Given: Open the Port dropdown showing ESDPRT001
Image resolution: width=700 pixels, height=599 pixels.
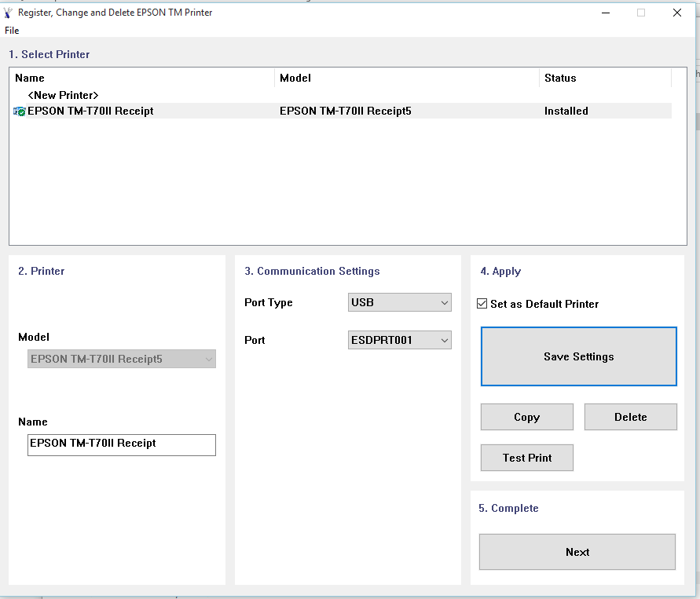Looking at the screenshot, I should click(x=400, y=340).
